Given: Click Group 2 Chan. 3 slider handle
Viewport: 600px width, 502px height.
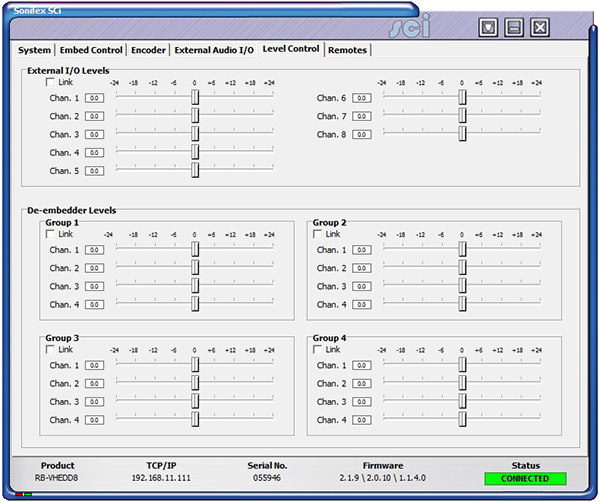Looking at the screenshot, I should pyautogui.click(x=462, y=286).
